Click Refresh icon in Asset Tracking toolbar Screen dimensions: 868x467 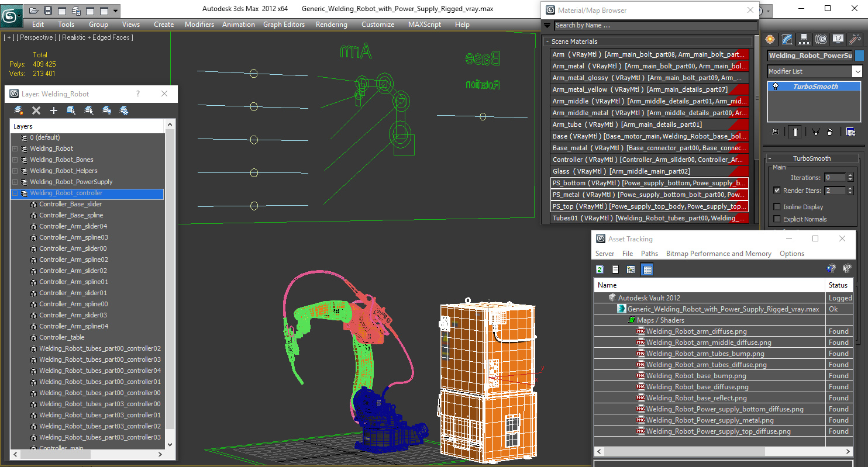click(600, 269)
